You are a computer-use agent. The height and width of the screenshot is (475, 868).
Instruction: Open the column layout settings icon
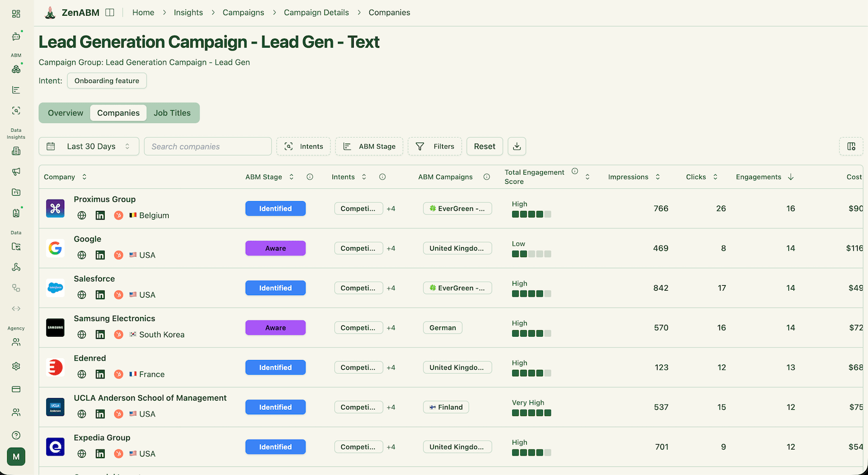851,146
